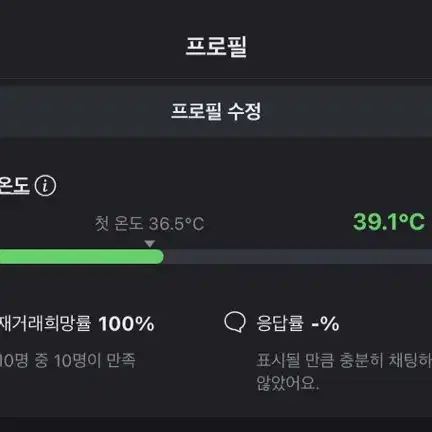
Task: Click the 온도 heading text
Action: 15,185
